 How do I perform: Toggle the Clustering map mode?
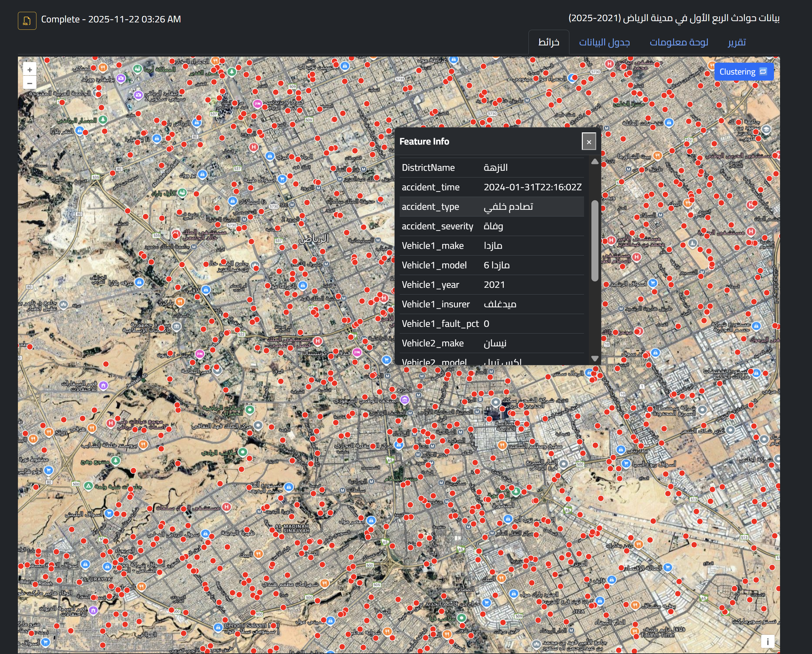point(744,72)
